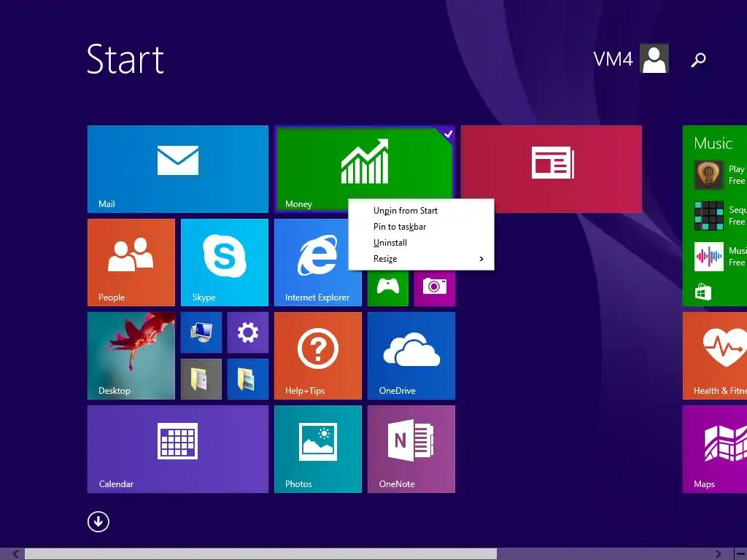747x560 pixels.
Task: Open the Photos tile
Action: 318,449
